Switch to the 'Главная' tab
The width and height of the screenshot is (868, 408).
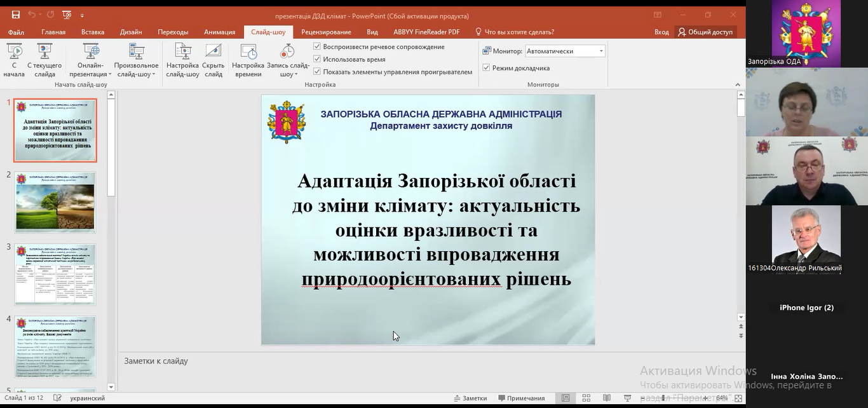[x=53, y=32]
